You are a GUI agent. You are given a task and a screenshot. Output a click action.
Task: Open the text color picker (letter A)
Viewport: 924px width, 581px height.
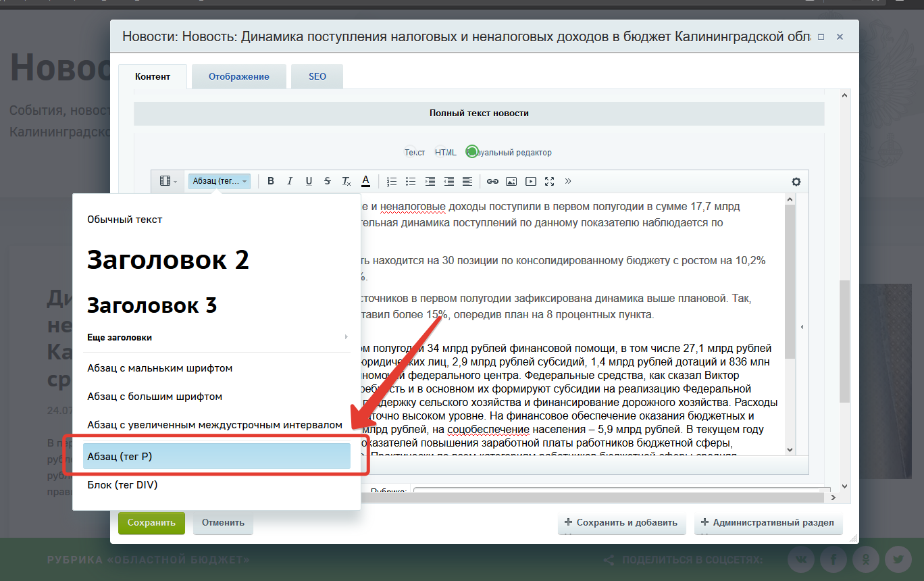pyautogui.click(x=365, y=181)
